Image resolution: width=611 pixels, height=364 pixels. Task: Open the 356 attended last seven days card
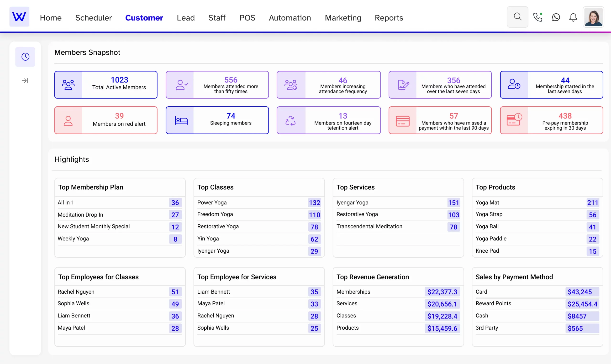[440, 85]
